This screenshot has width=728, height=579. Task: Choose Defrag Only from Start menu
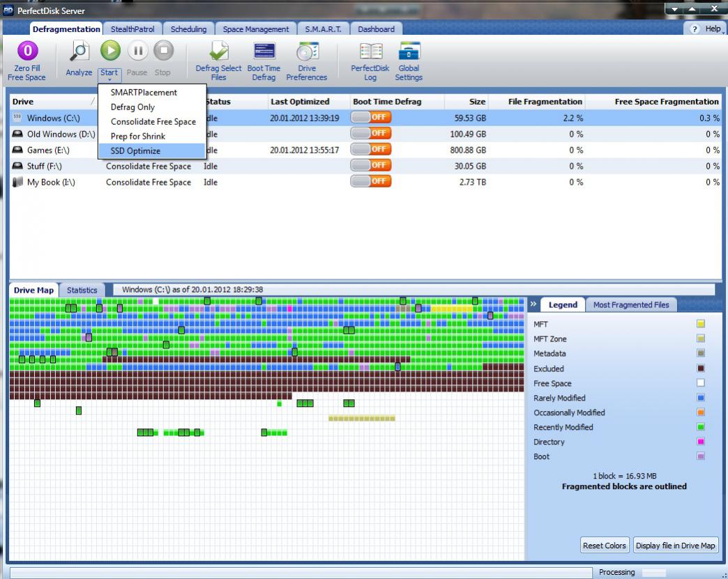pos(152,107)
